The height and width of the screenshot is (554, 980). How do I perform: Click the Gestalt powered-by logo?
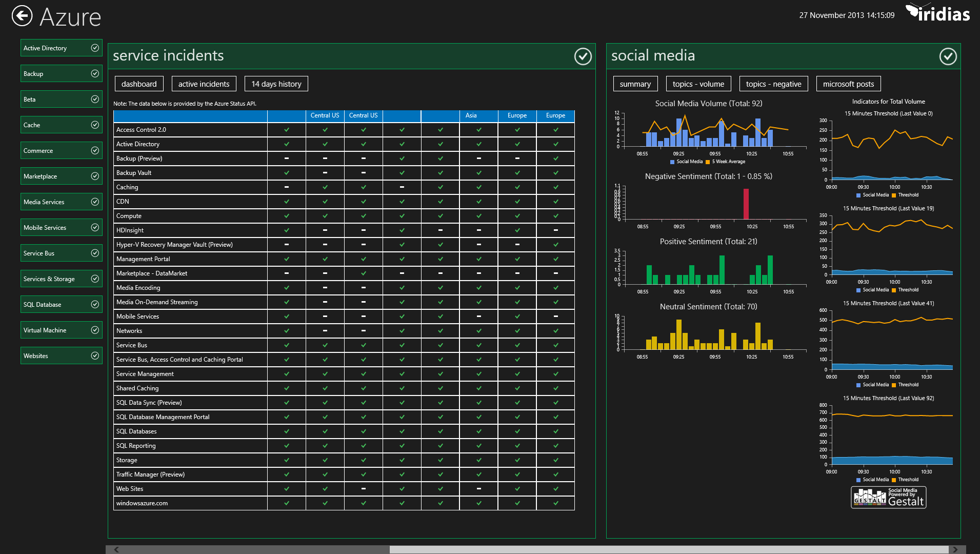point(889,497)
